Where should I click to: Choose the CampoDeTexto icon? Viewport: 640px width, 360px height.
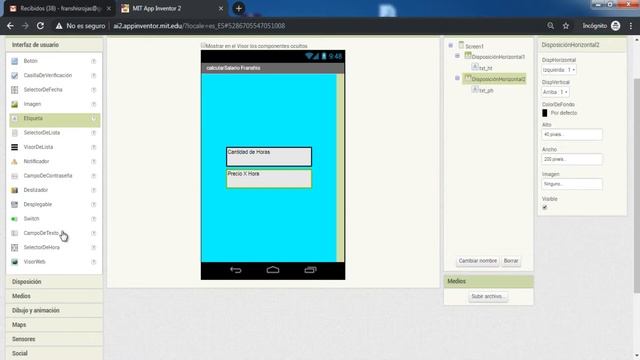tap(15, 233)
